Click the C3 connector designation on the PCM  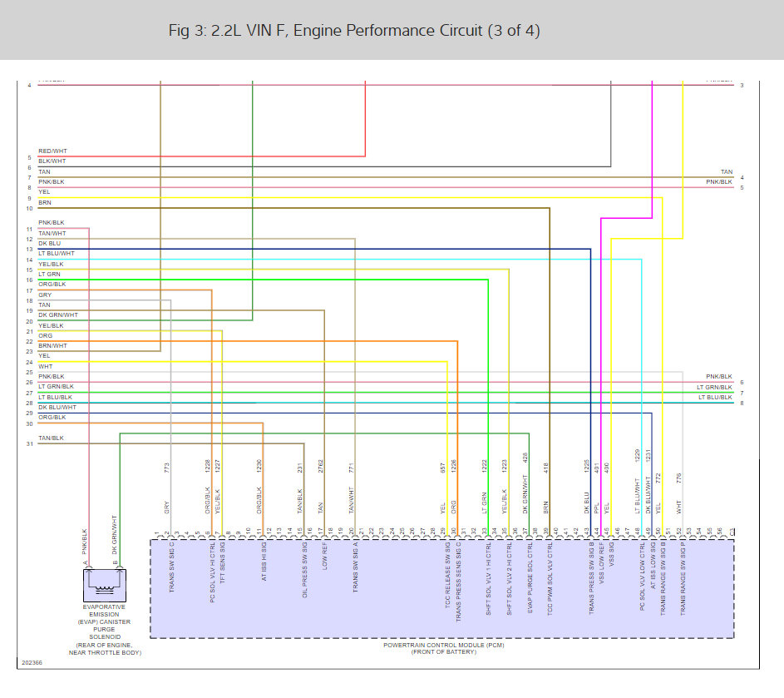732,531
